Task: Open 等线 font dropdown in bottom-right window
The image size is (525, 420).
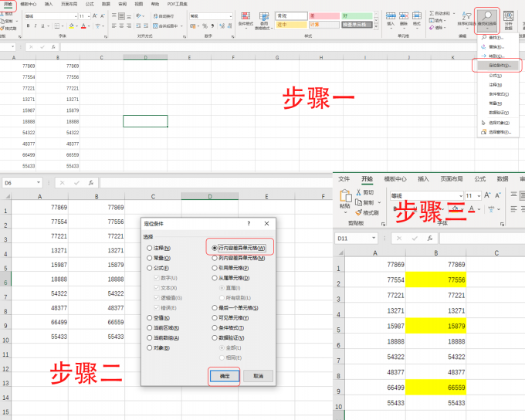Action: click(x=461, y=195)
